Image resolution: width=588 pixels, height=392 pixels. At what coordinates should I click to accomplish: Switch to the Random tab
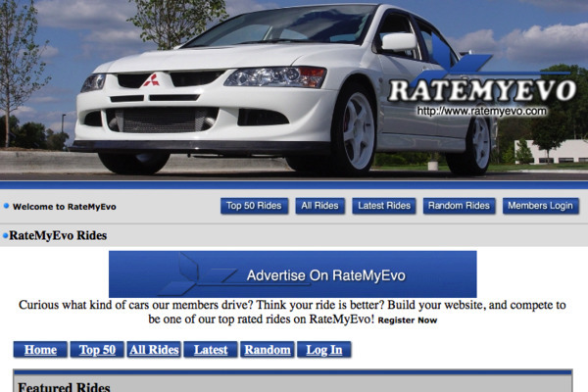pos(268,350)
